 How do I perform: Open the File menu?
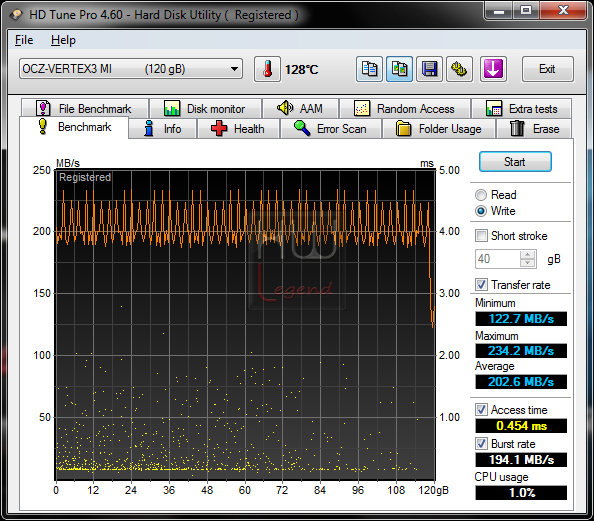24,40
